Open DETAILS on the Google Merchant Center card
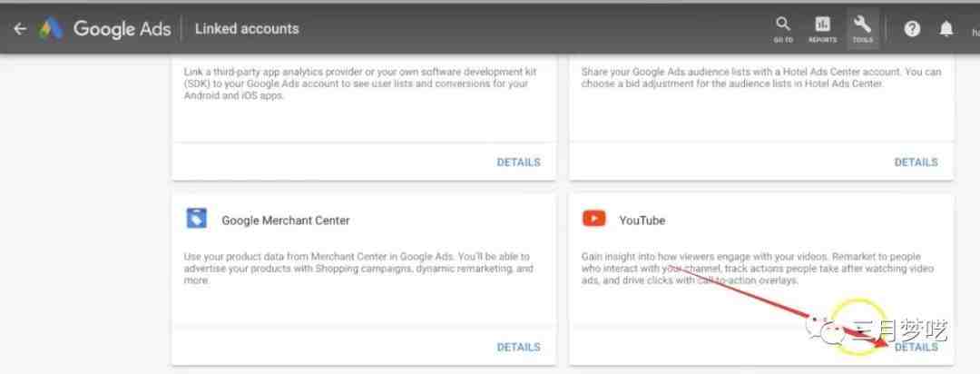The image size is (980, 374). click(x=518, y=347)
